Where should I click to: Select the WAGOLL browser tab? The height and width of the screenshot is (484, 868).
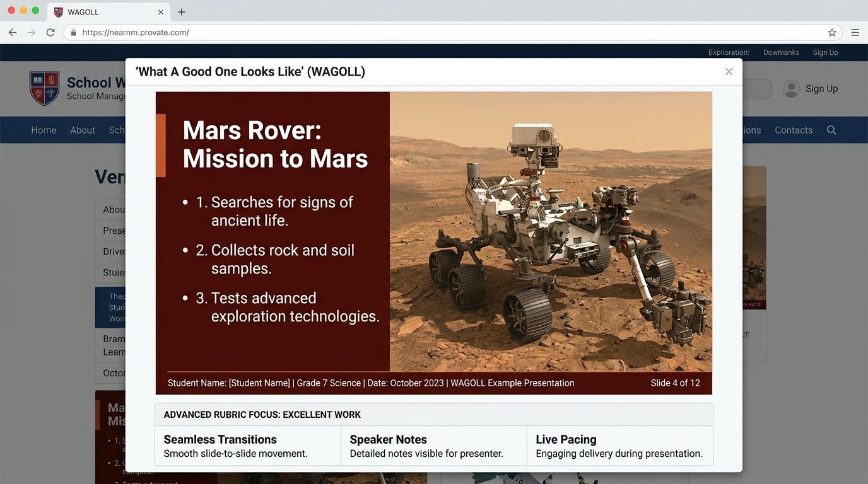coord(107,12)
